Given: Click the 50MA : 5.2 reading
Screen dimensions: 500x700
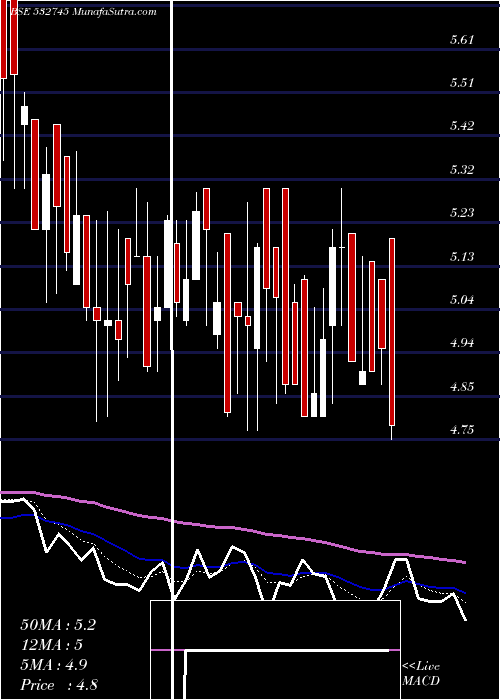Looking at the screenshot, I should (58, 625).
